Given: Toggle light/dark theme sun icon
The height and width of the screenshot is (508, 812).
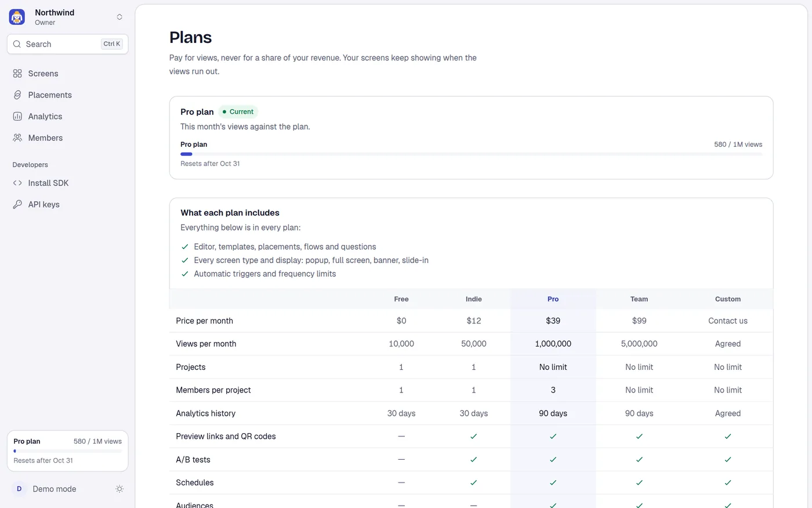Looking at the screenshot, I should (119, 489).
